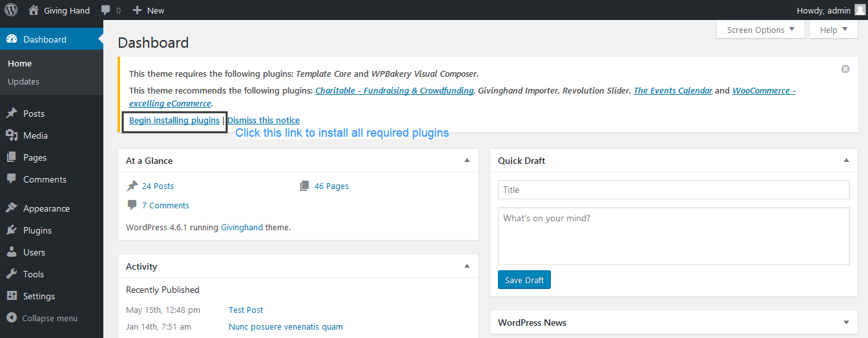Image resolution: width=868 pixels, height=338 pixels.
Task: Expand the WordPress News panel
Action: tap(846, 323)
